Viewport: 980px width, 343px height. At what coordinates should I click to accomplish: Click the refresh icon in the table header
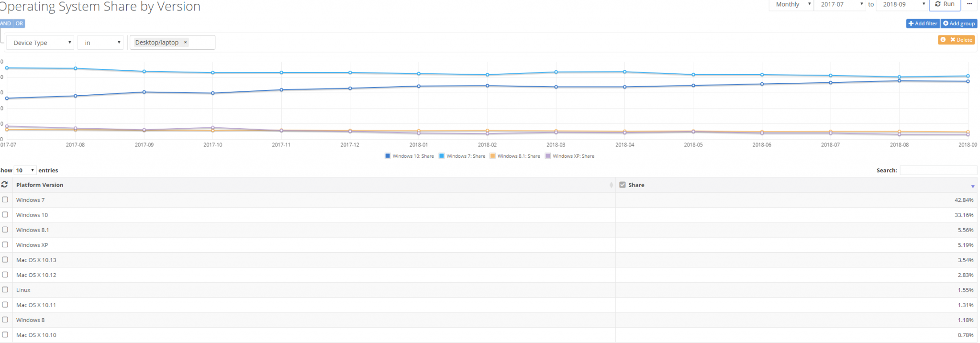click(x=4, y=185)
